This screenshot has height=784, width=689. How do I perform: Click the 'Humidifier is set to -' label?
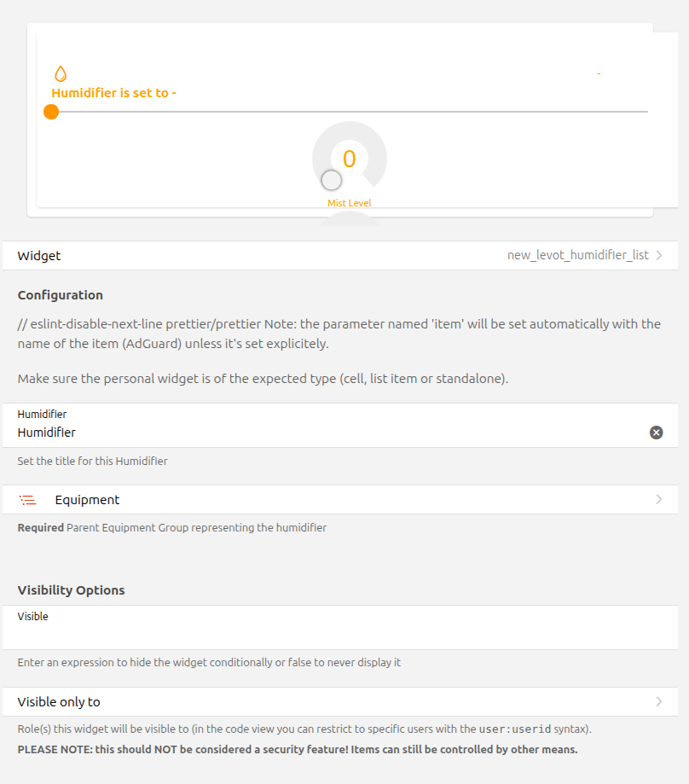113,93
